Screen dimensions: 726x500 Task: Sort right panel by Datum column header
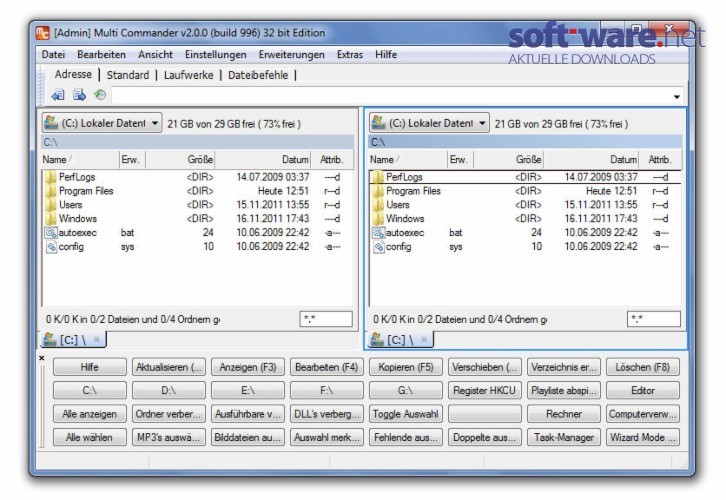click(x=591, y=160)
